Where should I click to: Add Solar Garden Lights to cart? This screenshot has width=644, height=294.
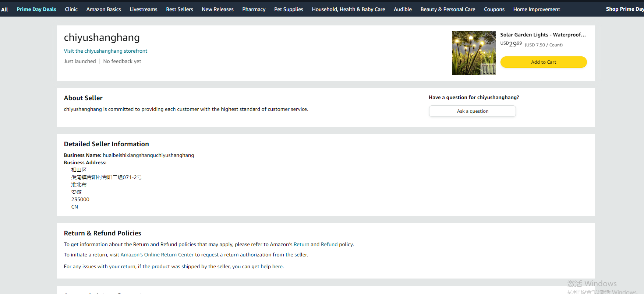(544, 62)
